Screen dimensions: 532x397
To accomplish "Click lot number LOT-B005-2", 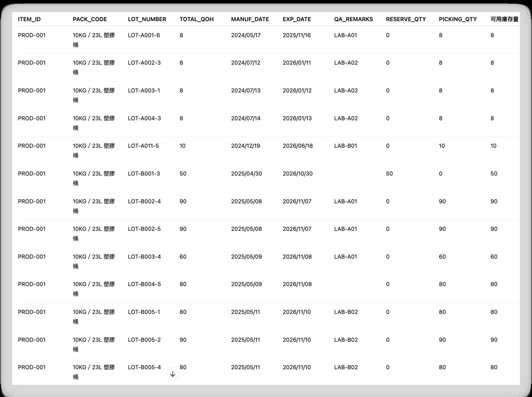I will [x=144, y=340].
